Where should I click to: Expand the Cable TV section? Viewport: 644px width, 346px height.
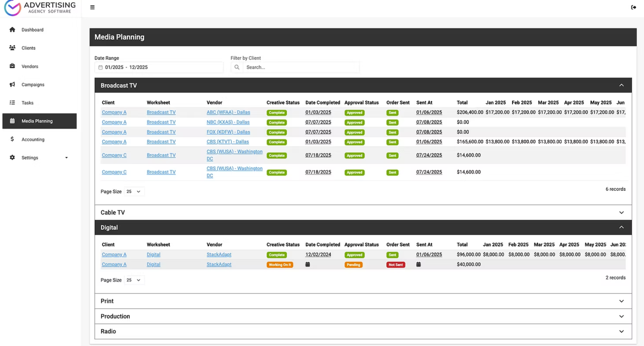(x=622, y=212)
